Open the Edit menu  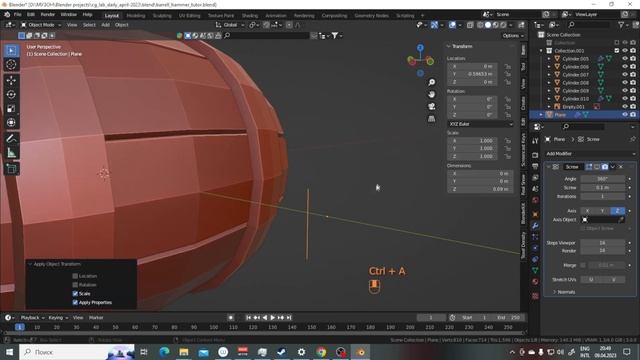pyautogui.click(x=31, y=15)
